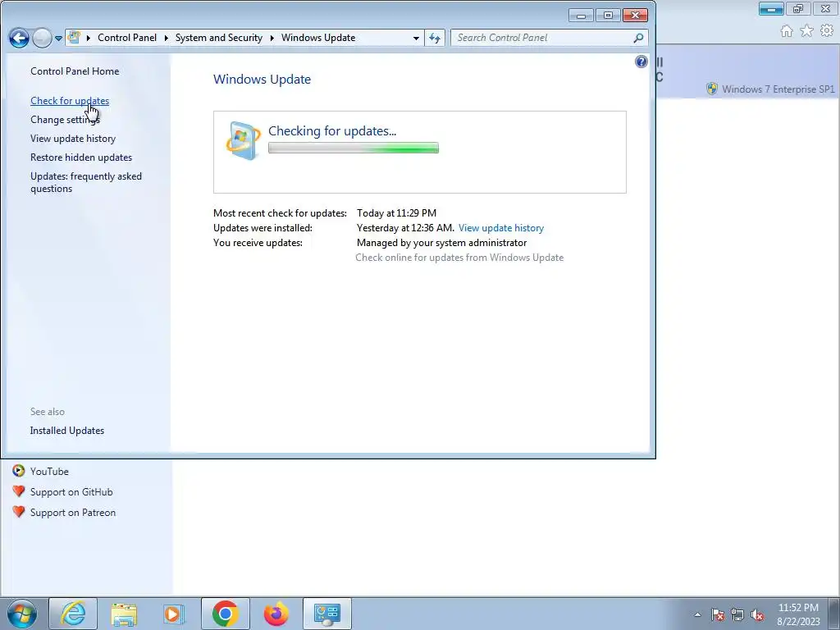Open Firefox from the taskbar
840x630 pixels.
point(276,614)
